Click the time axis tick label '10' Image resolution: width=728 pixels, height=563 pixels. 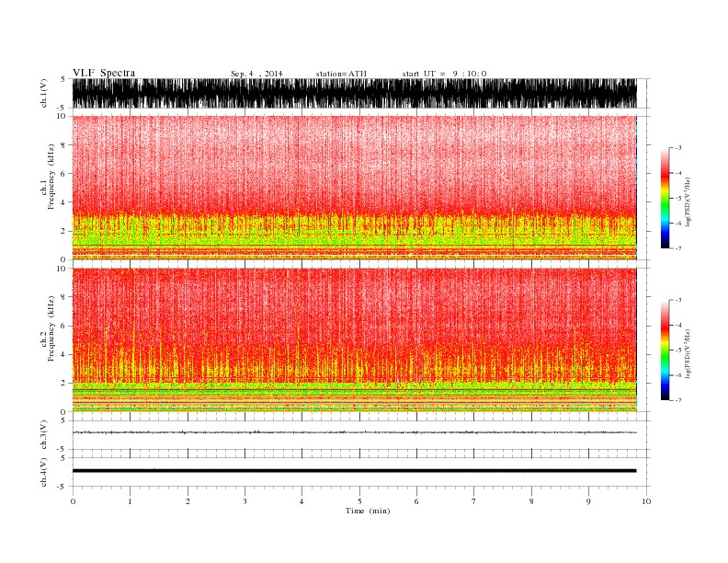click(646, 501)
